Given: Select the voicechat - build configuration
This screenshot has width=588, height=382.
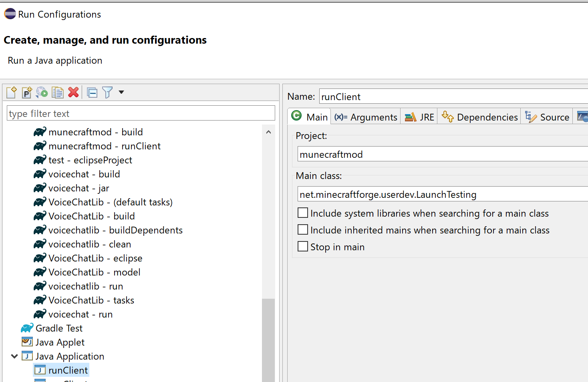Looking at the screenshot, I should (x=84, y=174).
